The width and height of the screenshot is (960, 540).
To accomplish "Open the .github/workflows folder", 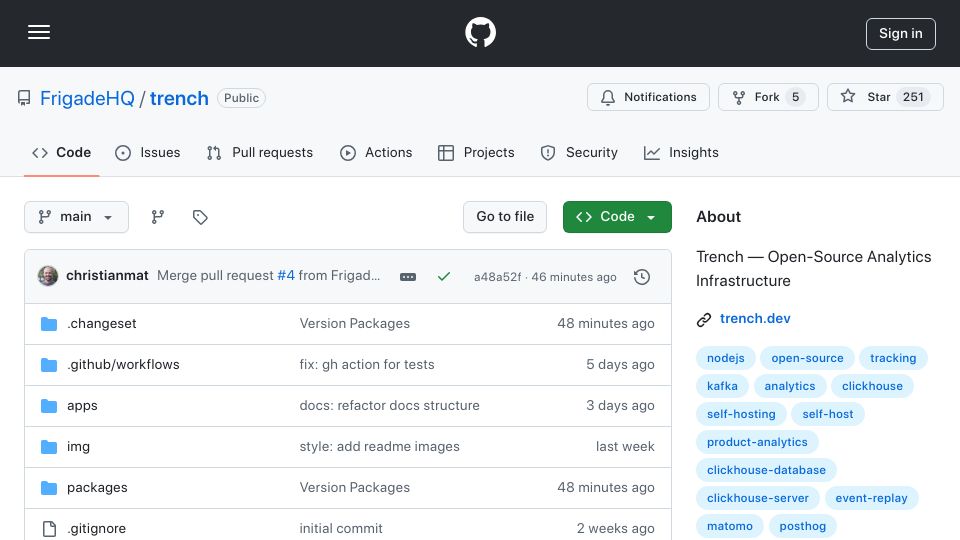I will [123, 364].
